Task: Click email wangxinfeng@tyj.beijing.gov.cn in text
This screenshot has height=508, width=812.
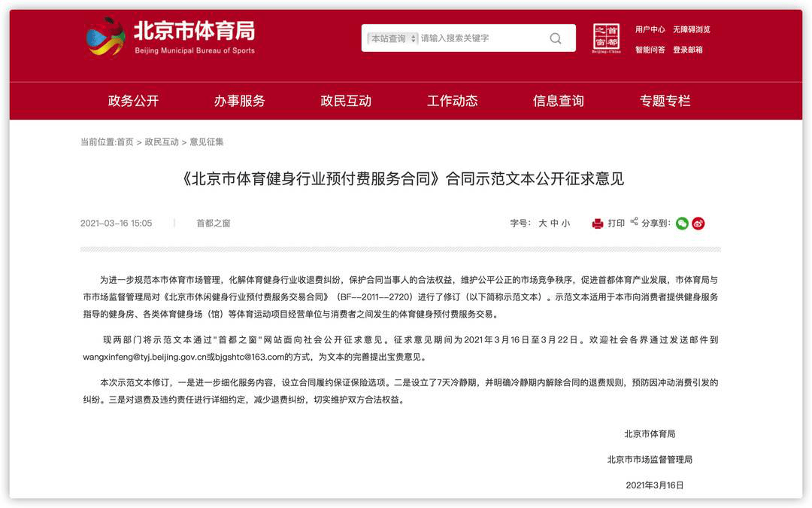Action: click(144, 357)
